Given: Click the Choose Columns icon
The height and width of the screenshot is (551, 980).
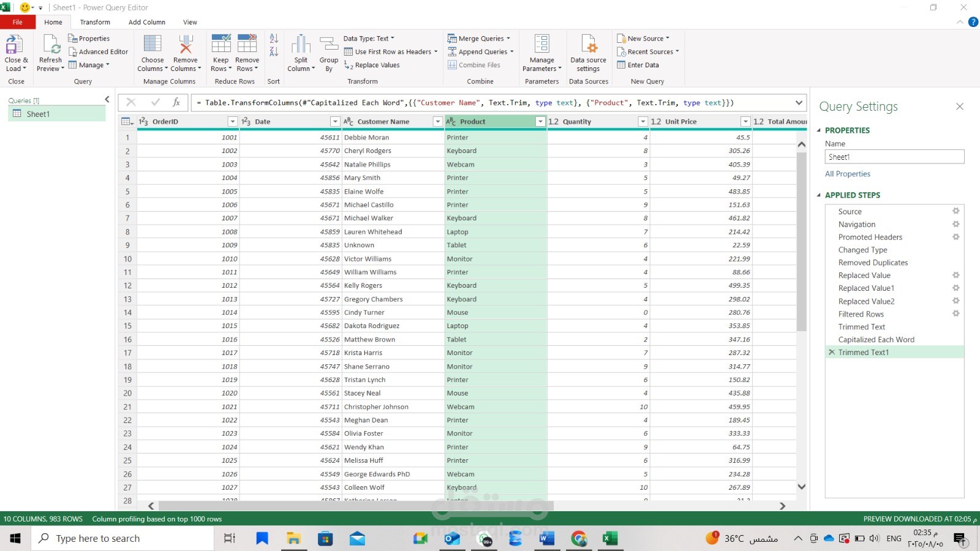Looking at the screenshot, I should pyautogui.click(x=153, y=44).
